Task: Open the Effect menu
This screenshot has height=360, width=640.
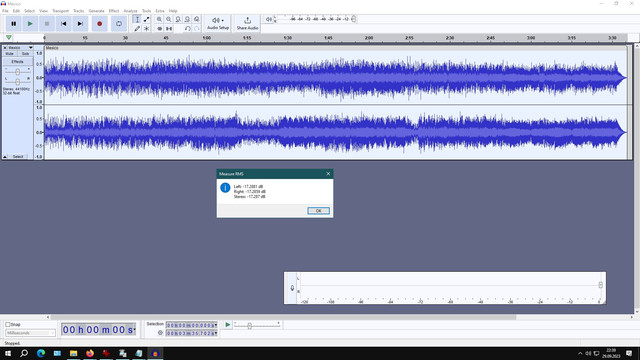Action: (x=114, y=11)
